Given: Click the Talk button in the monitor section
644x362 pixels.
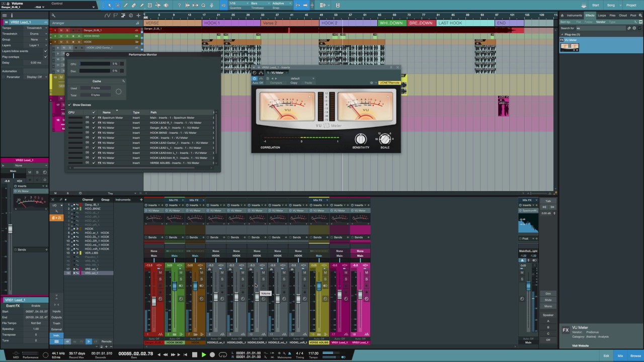Looking at the screenshot, I should (x=548, y=201).
